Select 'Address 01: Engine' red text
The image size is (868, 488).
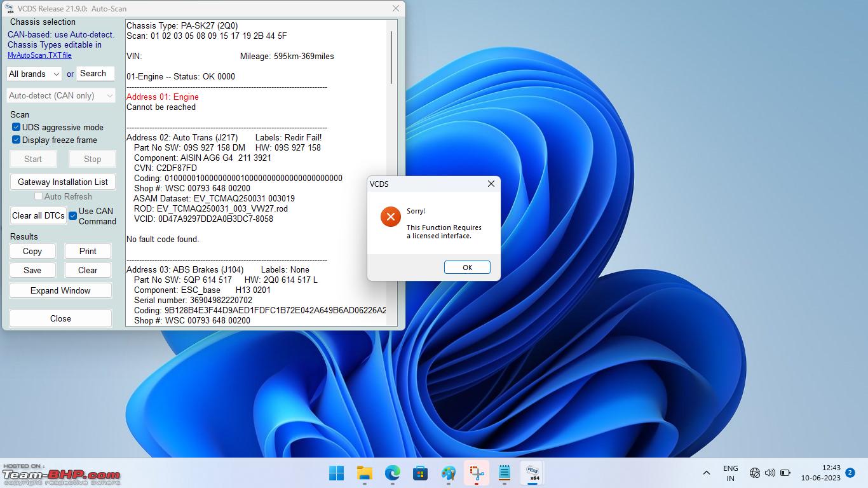[x=163, y=97]
